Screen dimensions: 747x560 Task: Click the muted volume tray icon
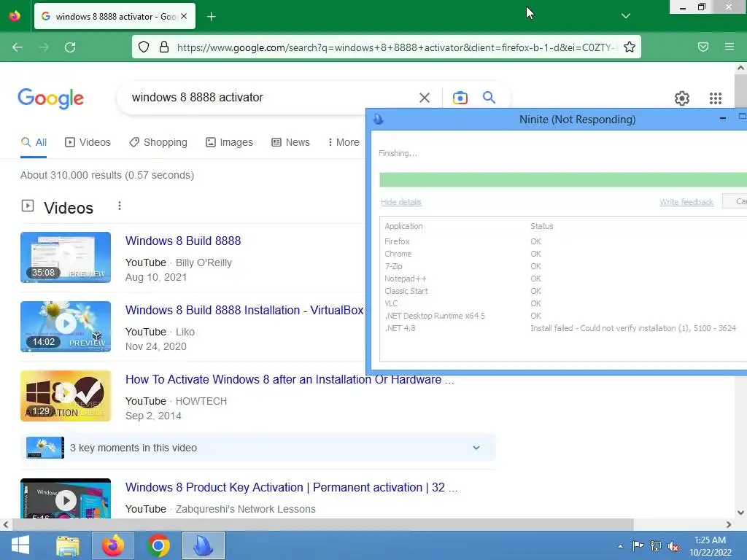673,546
